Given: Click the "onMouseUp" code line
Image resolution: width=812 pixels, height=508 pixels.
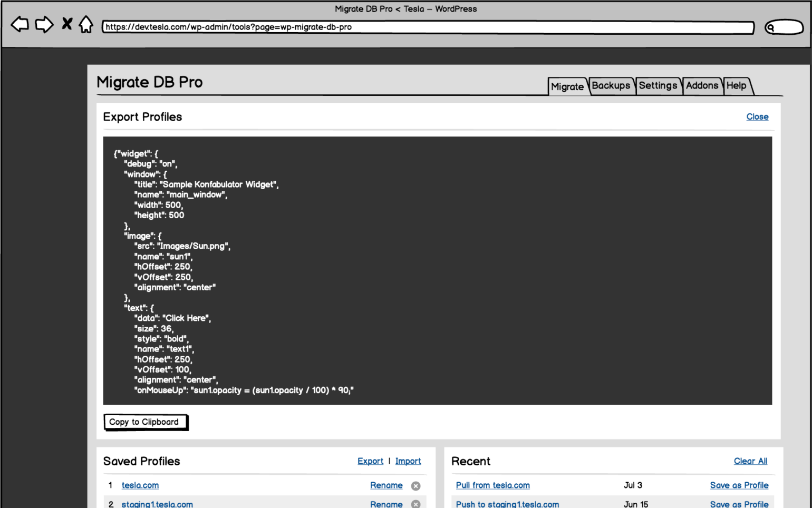Looking at the screenshot, I should (244, 390).
